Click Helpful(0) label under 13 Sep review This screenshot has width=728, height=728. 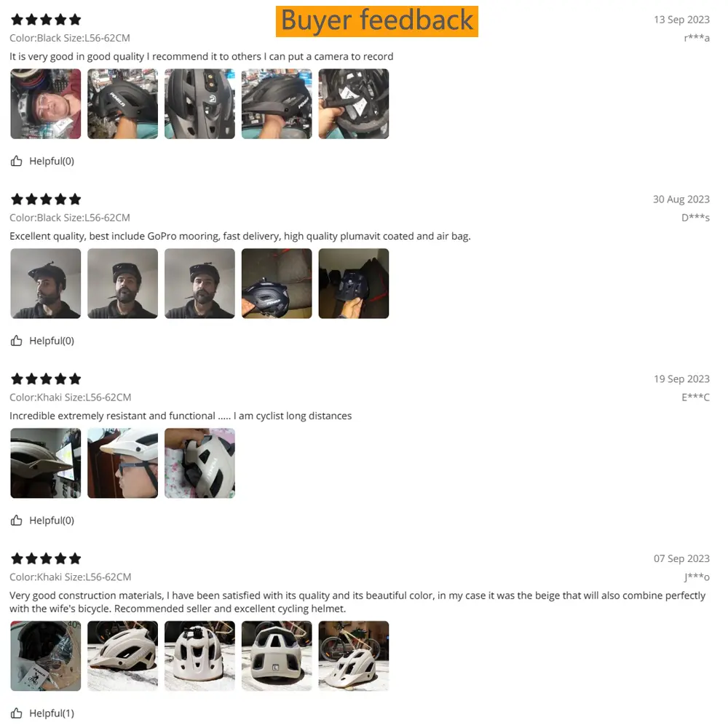coord(52,161)
